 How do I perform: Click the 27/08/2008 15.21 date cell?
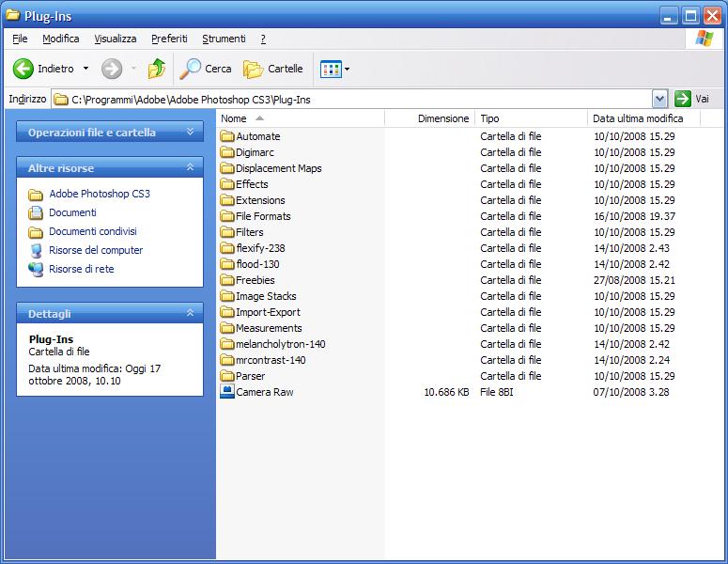634,280
